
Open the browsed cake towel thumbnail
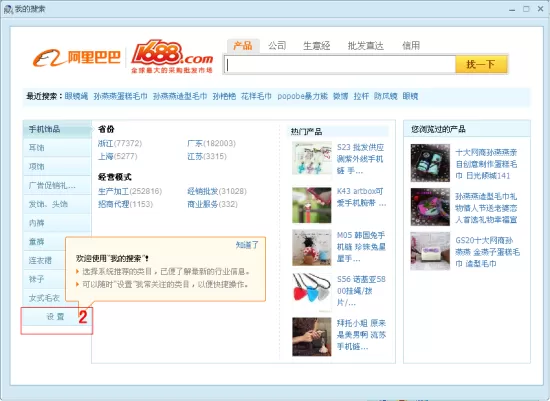tap(430, 163)
